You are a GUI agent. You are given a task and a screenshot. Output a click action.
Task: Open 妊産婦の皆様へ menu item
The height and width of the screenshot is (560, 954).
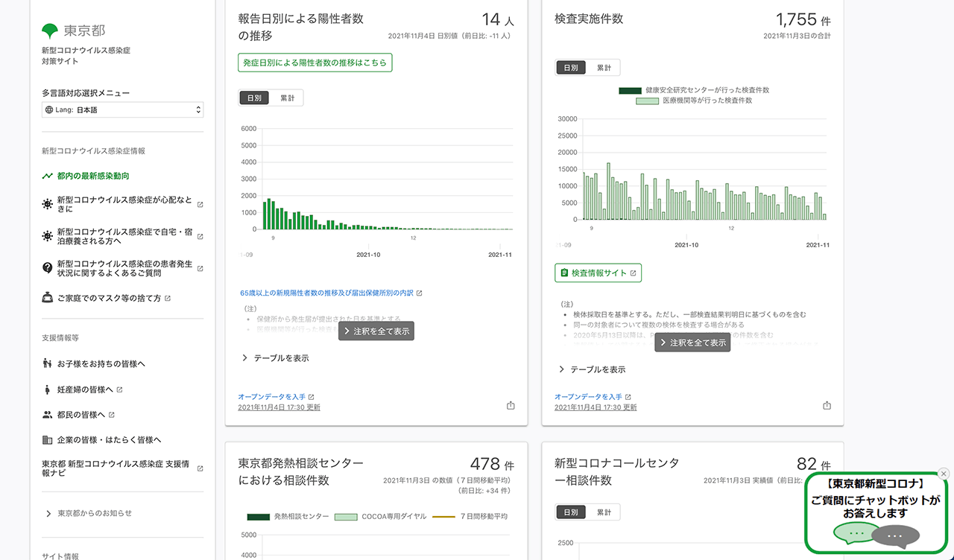tap(85, 389)
